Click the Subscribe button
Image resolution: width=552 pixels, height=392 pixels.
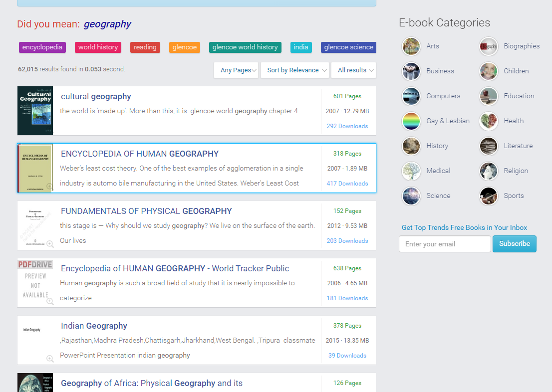515,244
